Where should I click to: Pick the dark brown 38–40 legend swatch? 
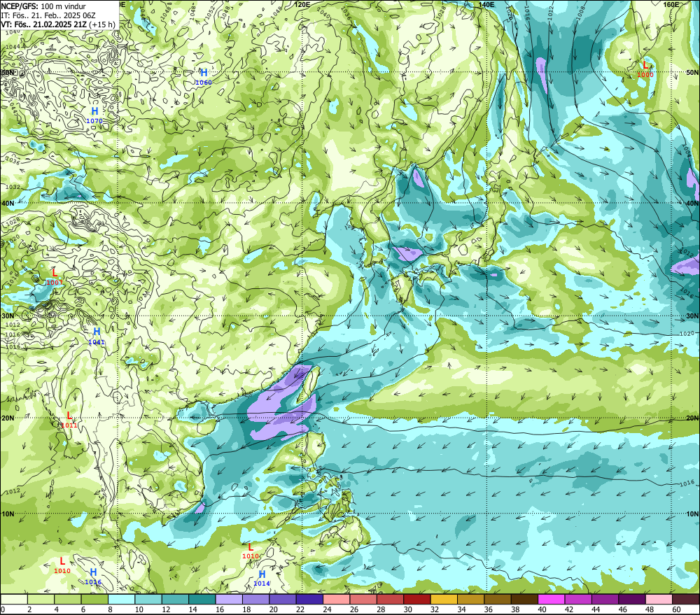pos(524,599)
